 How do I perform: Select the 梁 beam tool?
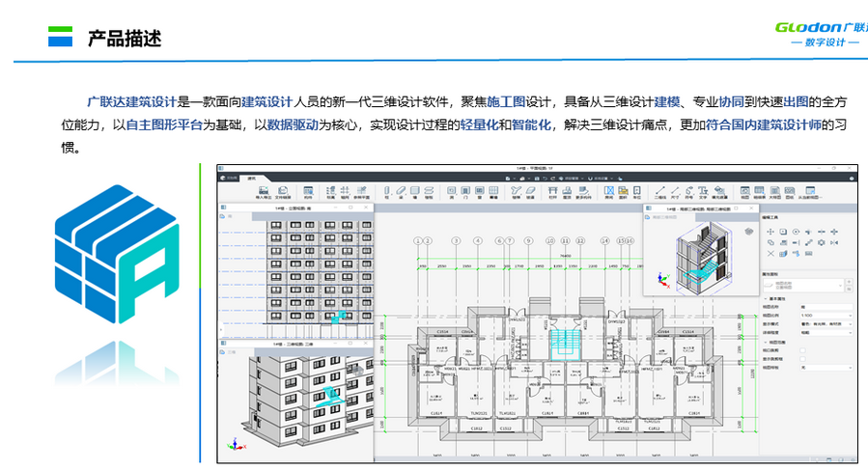point(401,193)
